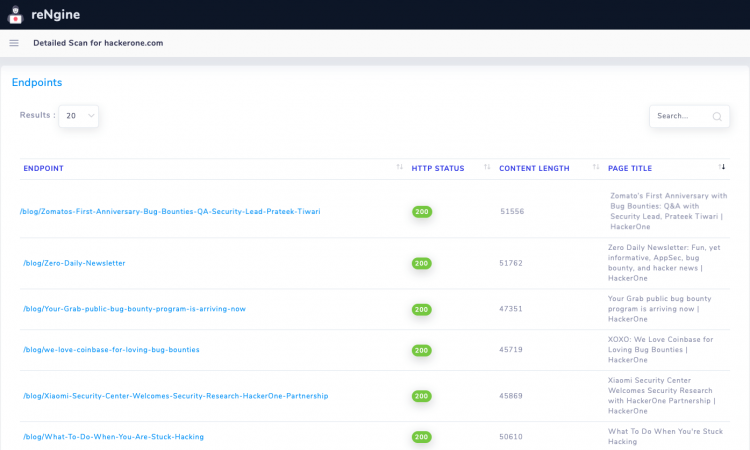Click 200 status badge in Stuck-Hacking row
The width and height of the screenshot is (750, 450).
[421, 437]
